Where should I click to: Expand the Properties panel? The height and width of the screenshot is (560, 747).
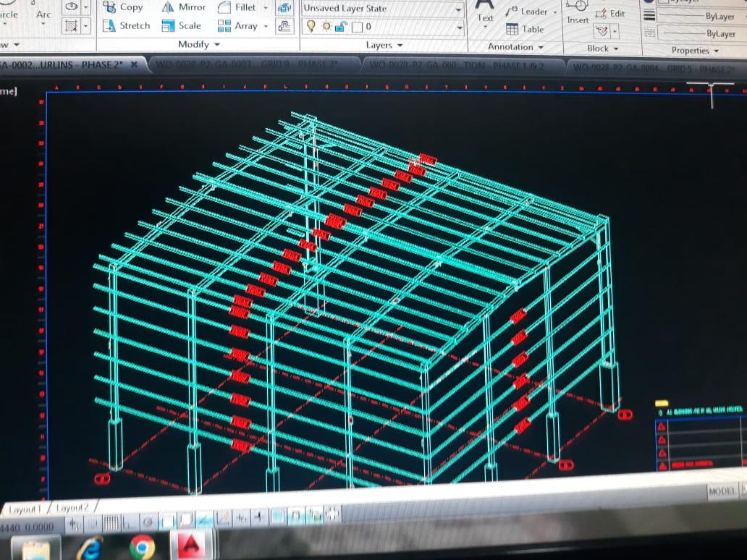click(x=695, y=51)
